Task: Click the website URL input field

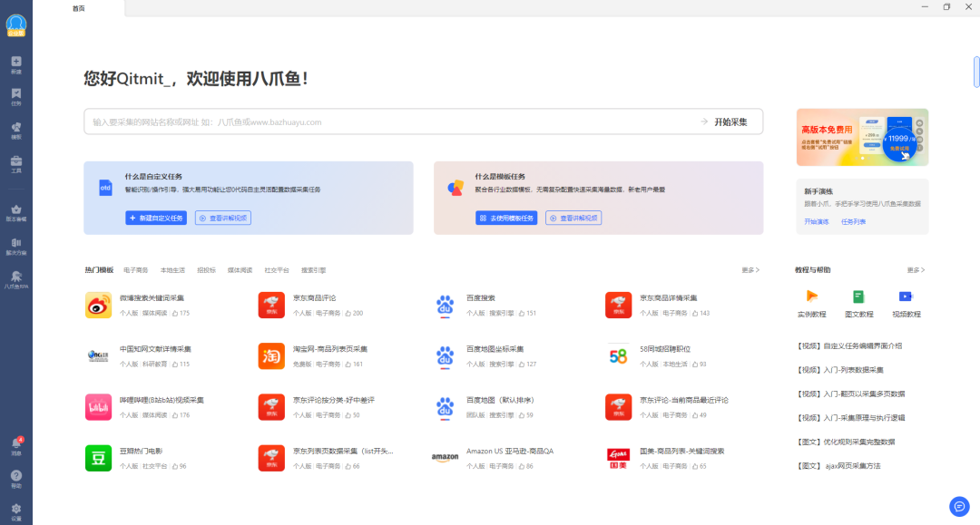Action: click(363, 122)
